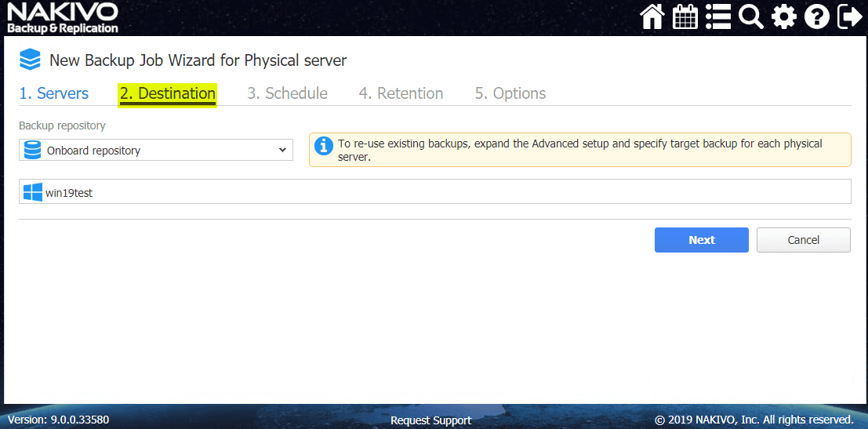Click the wizard stack icon in title

point(30,60)
